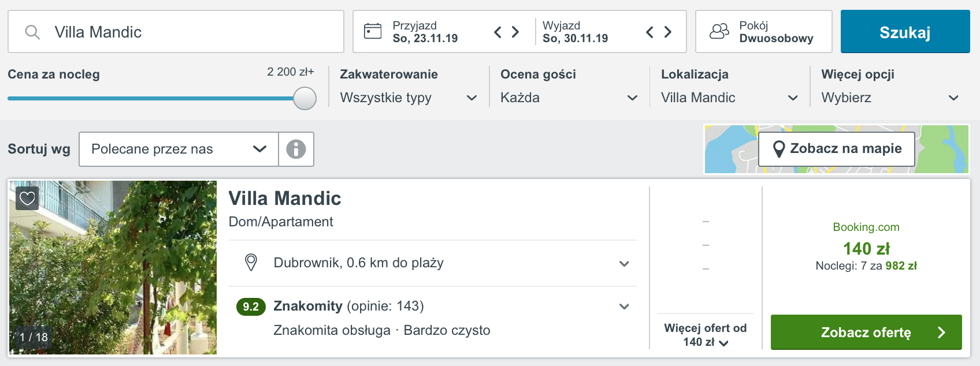Click the Szukaj search button
980x366 pixels.
[905, 32]
